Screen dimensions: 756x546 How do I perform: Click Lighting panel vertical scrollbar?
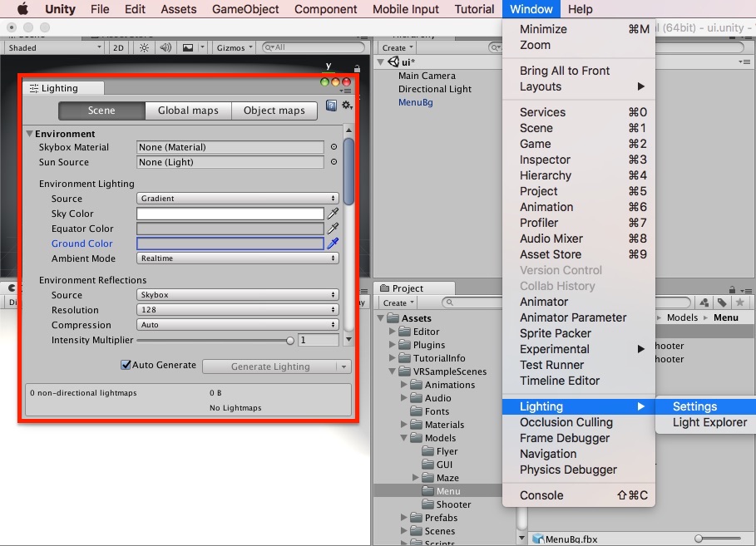pyautogui.click(x=348, y=170)
